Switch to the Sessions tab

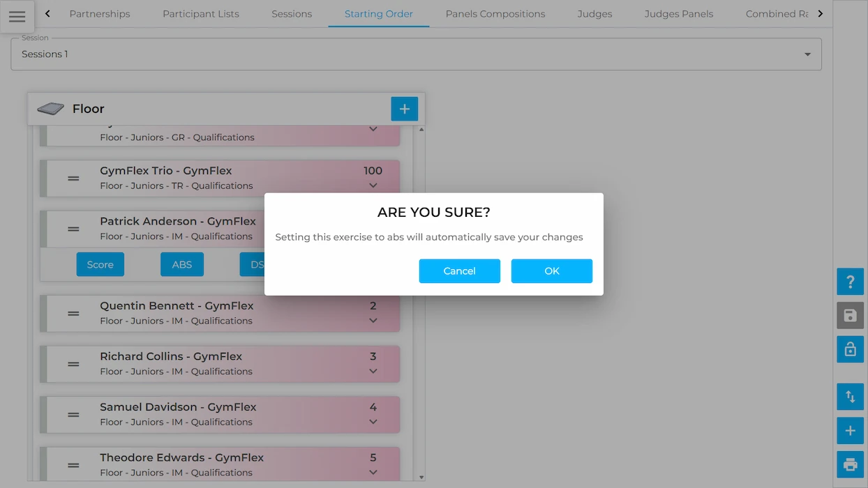[x=292, y=14]
